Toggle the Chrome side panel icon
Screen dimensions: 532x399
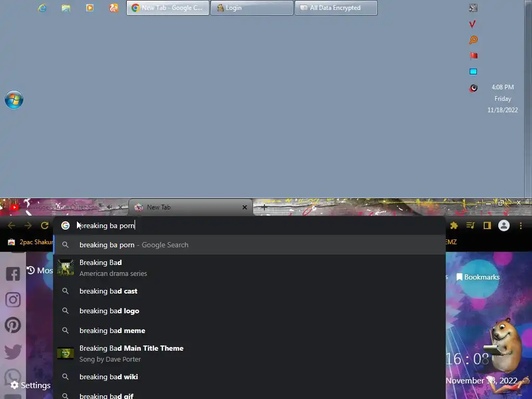[x=487, y=225]
